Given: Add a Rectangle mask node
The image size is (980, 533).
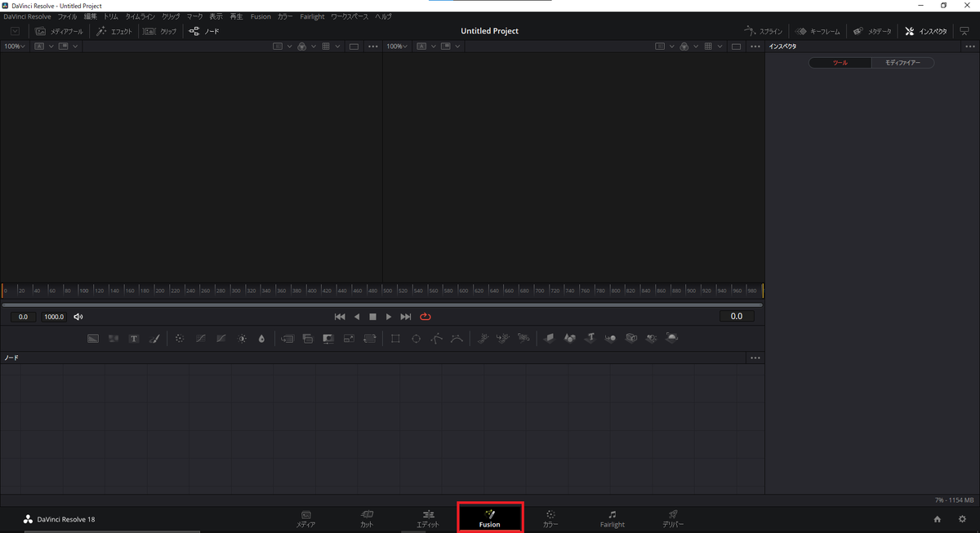Looking at the screenshot, I should (395, 338).
